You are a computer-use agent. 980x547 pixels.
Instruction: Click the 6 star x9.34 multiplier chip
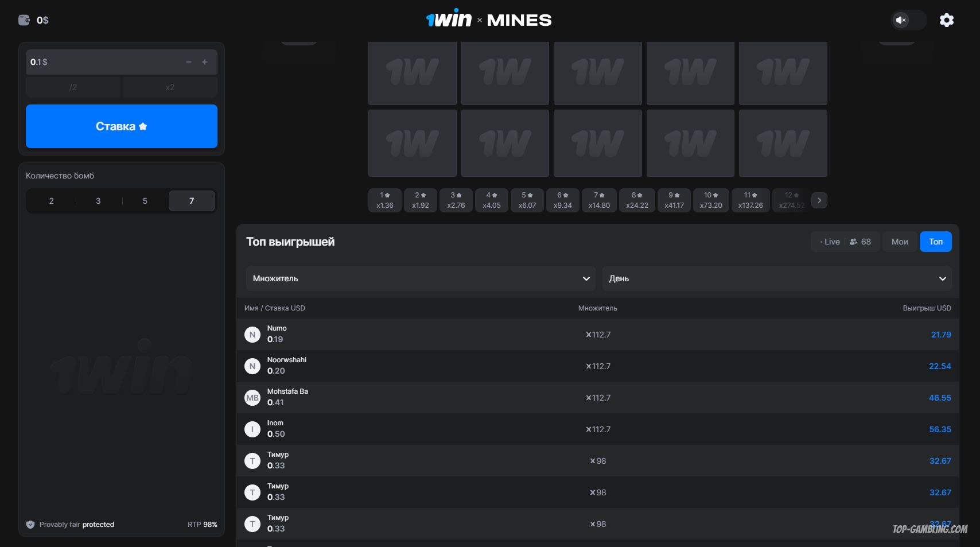point(563,200)
